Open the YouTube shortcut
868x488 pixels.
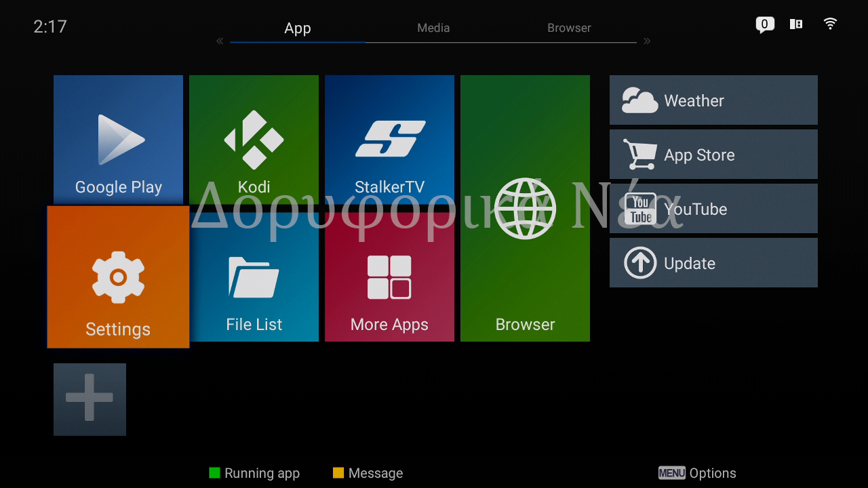[x=713, y=209]
